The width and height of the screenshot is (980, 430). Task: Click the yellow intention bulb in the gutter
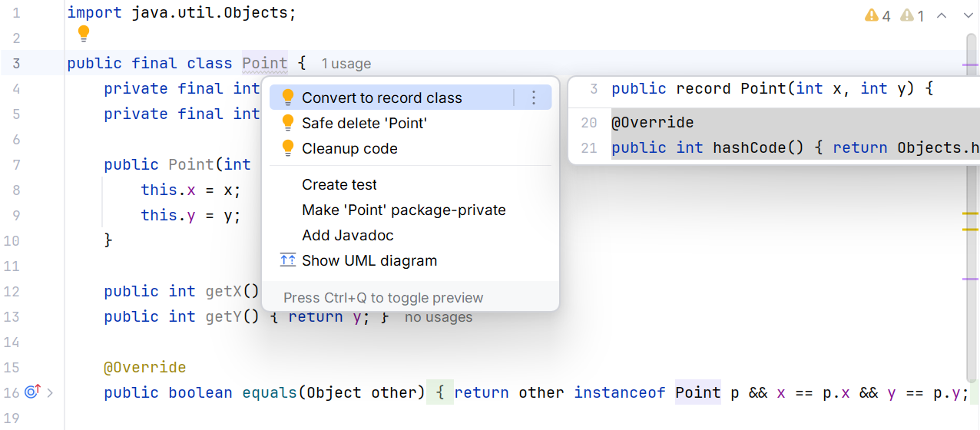pos(84,34)
